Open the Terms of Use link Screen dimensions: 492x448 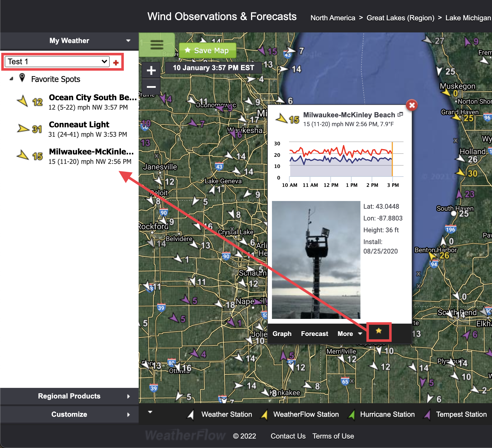point(333,436)
